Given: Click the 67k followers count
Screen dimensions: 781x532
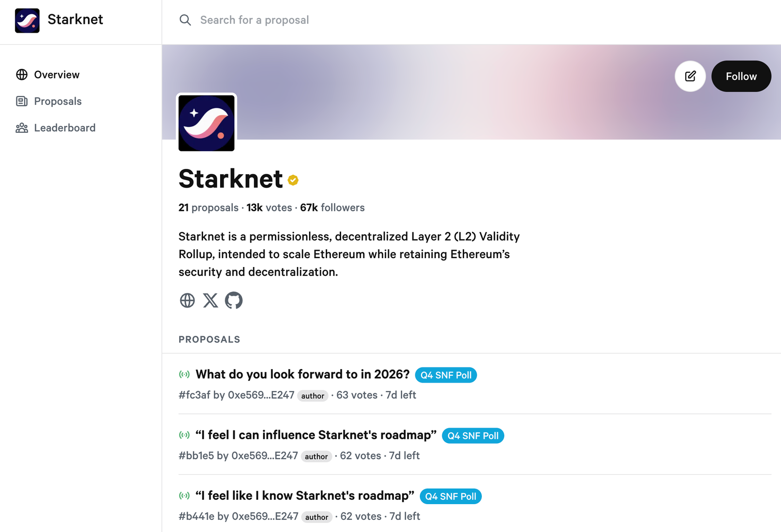Looking at the screenshot, I should coord(332,207).
